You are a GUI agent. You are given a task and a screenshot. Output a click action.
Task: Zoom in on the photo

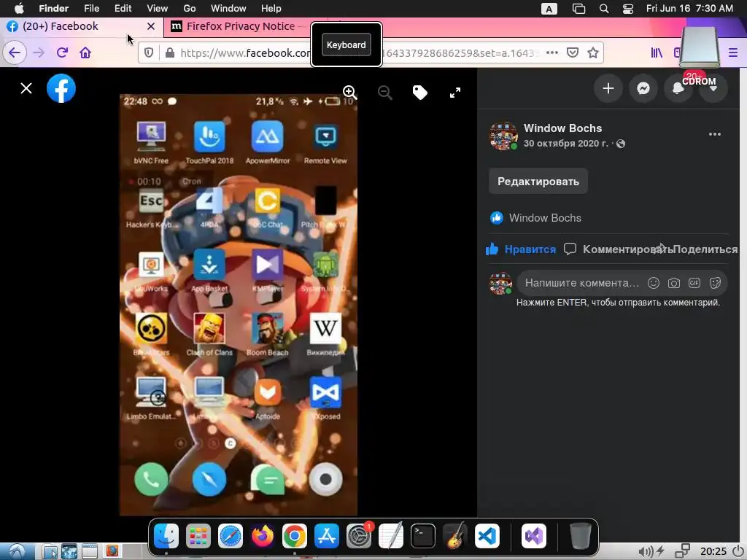click(349, 92)
